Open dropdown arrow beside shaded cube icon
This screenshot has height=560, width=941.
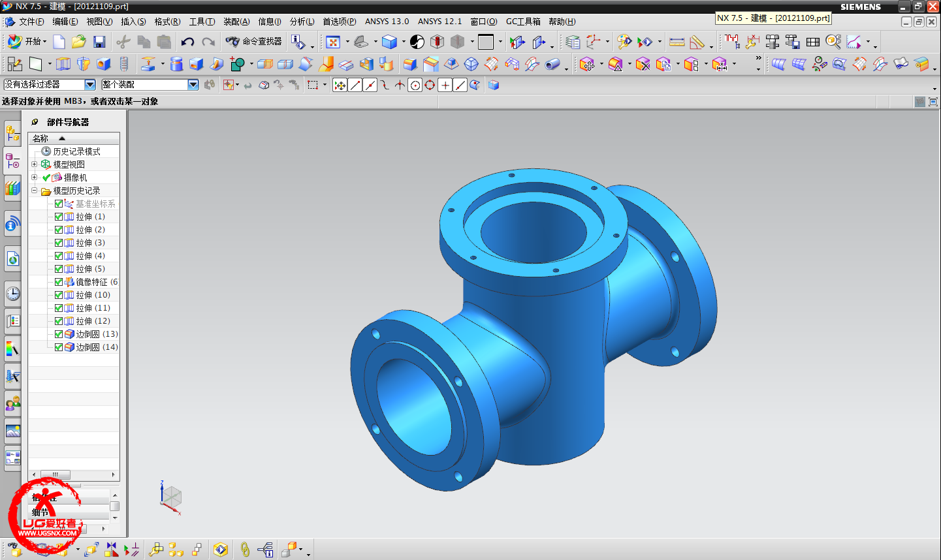[404, 42]
